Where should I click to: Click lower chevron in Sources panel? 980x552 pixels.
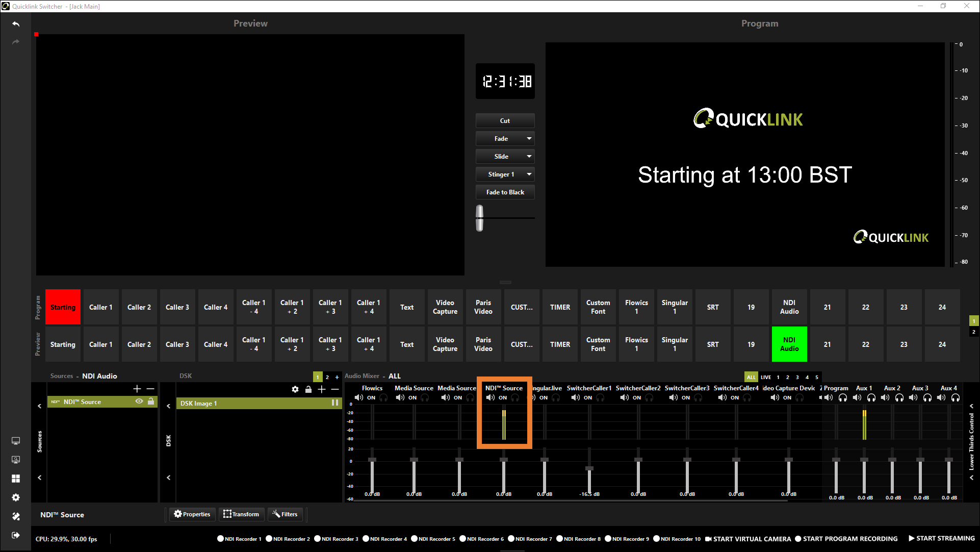39,478
